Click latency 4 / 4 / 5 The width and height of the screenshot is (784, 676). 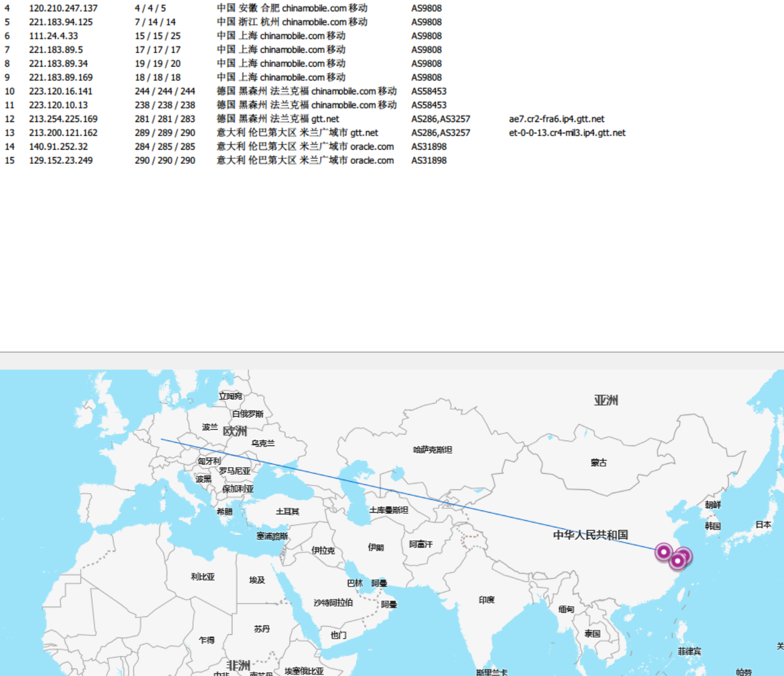[x=150, y=8]
